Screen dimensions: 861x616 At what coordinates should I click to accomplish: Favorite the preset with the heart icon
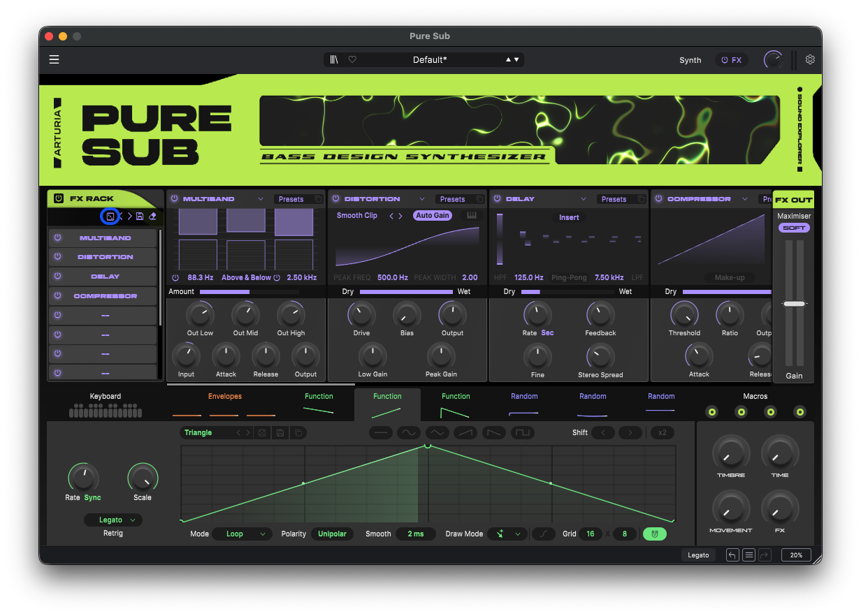click(x=352, y=59)
